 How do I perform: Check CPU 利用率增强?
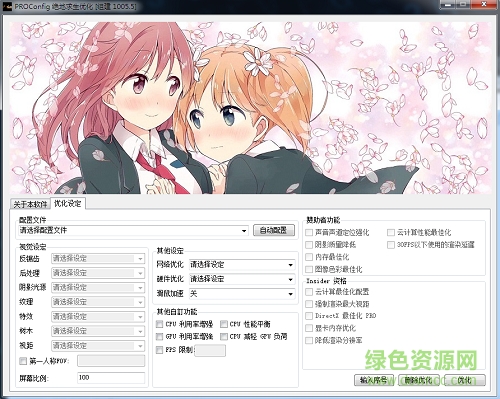(x=160, y=324)
